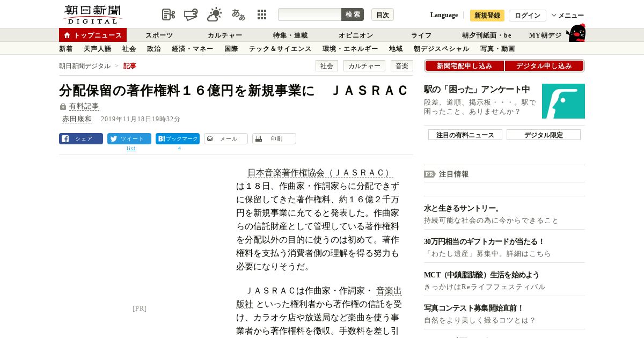This screenshot has width=644, height=338.
Task: Select the 特集・連載 tab
Action: tap(290, 35)
